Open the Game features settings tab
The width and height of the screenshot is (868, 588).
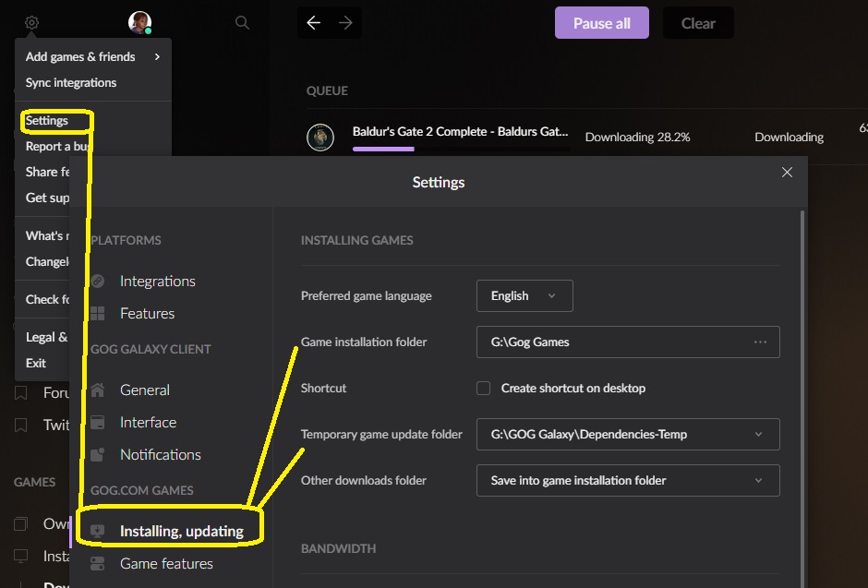click(166, 564)
